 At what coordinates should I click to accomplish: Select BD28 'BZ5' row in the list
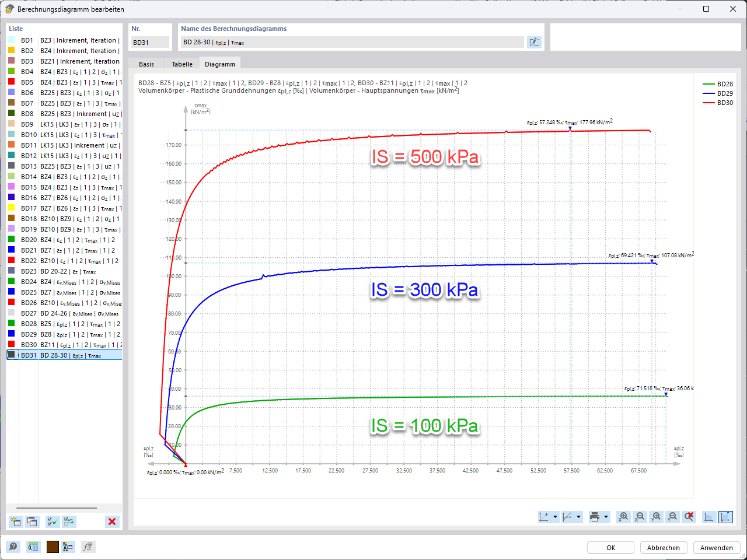[x=64, y=324]
